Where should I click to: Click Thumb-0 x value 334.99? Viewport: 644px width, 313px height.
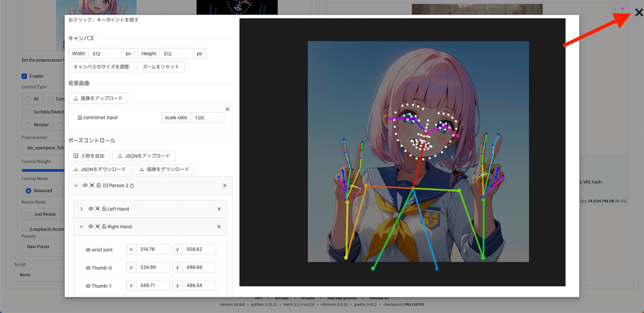(x=153, y=267)
